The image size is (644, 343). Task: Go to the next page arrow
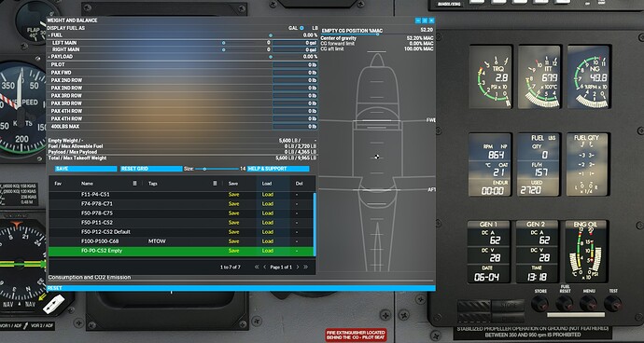[298, 268]
